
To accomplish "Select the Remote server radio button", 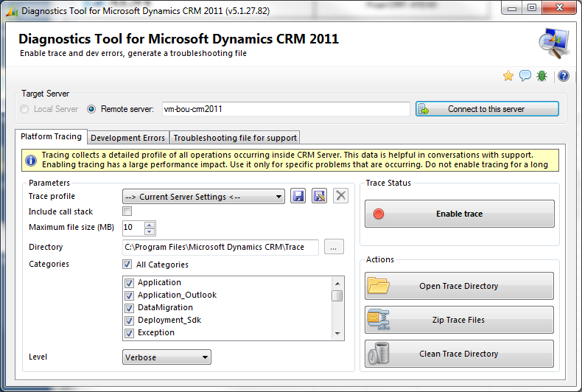I will pyautogui.click(x=91, y=109).
